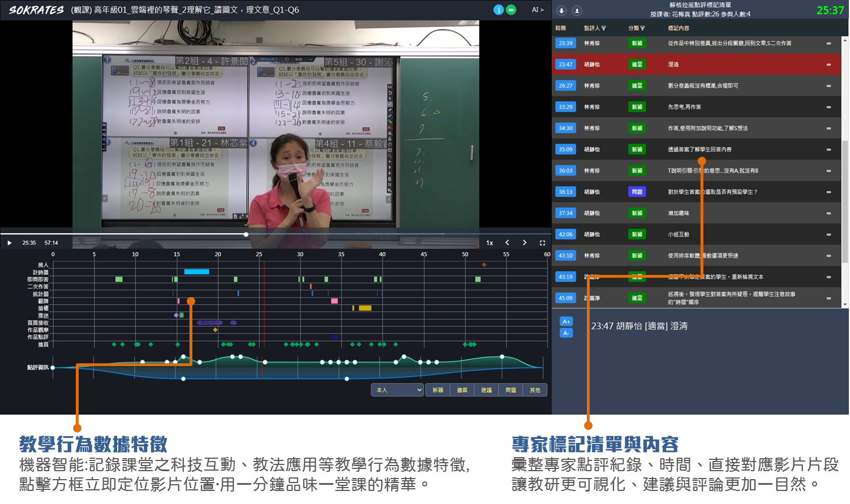850x504 pixels.
Task: Open the AI > menu
Action: (x=538, y=10)
